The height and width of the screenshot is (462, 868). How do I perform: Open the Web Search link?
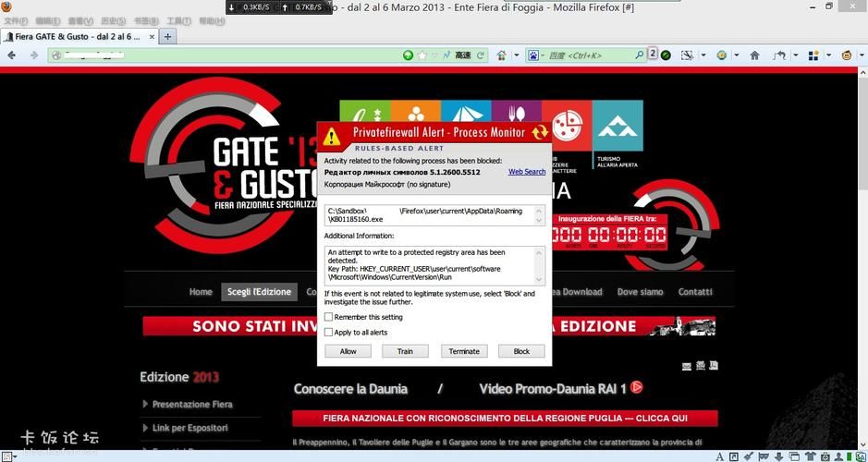tap(527, 172)
